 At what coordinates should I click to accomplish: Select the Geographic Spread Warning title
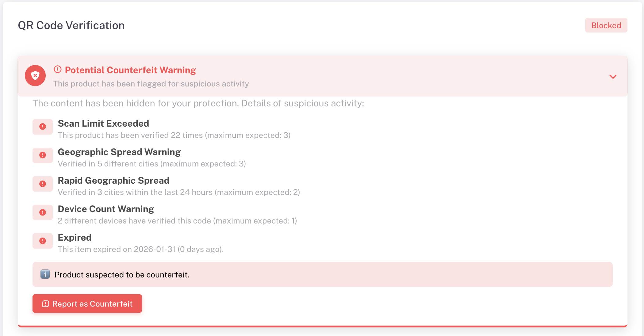tap(119, 152)
